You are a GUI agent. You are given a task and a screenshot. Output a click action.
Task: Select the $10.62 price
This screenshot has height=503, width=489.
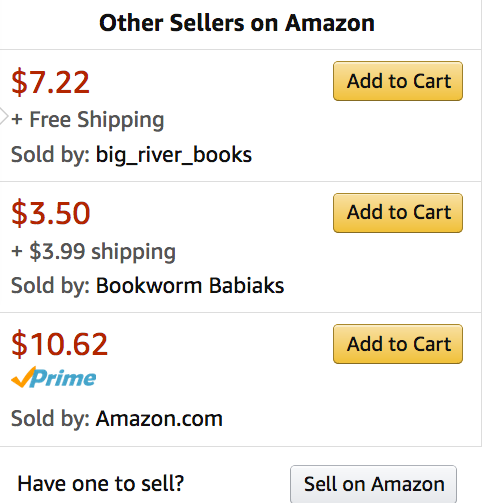59,344
